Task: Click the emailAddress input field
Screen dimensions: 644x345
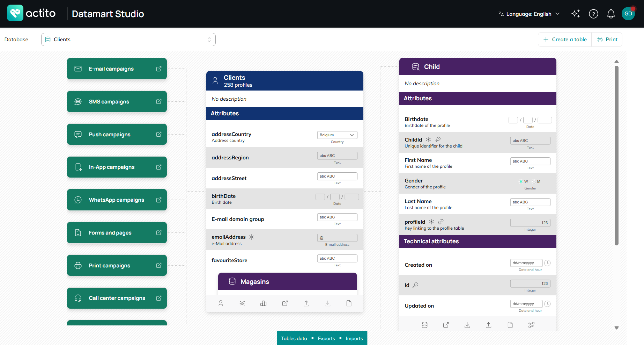Action: click(337, 238)
